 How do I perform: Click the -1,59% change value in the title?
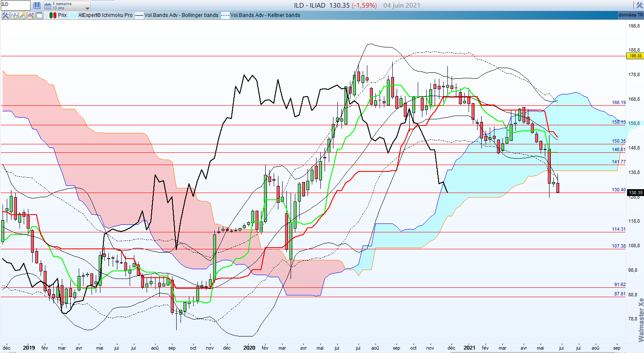point(364,6)
